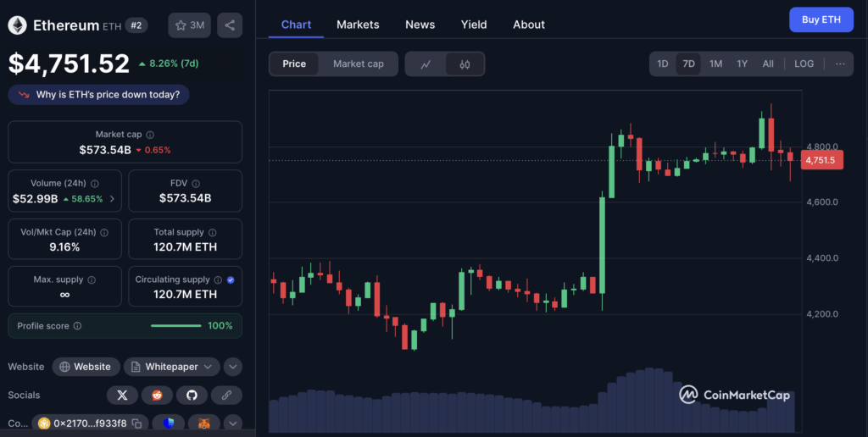Image resolution: width=868 pixels, height=437 pixels.
Task: Click the Profile score progress bar
Action: click(176, 326)
